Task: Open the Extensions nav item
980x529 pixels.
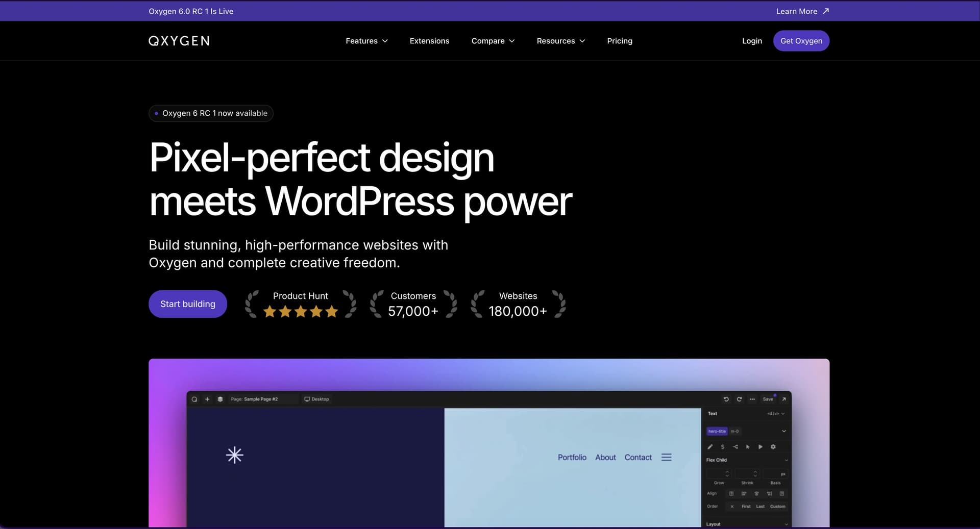Action: [429, 41]
